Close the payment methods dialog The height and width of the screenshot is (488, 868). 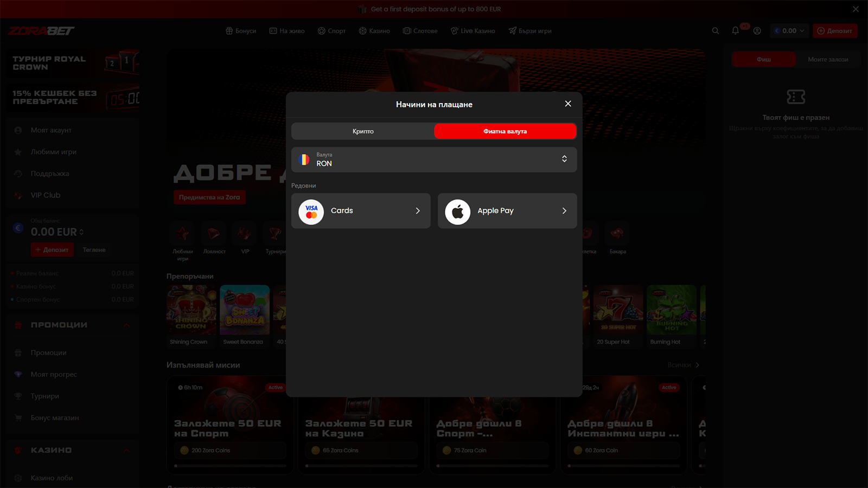568,104
